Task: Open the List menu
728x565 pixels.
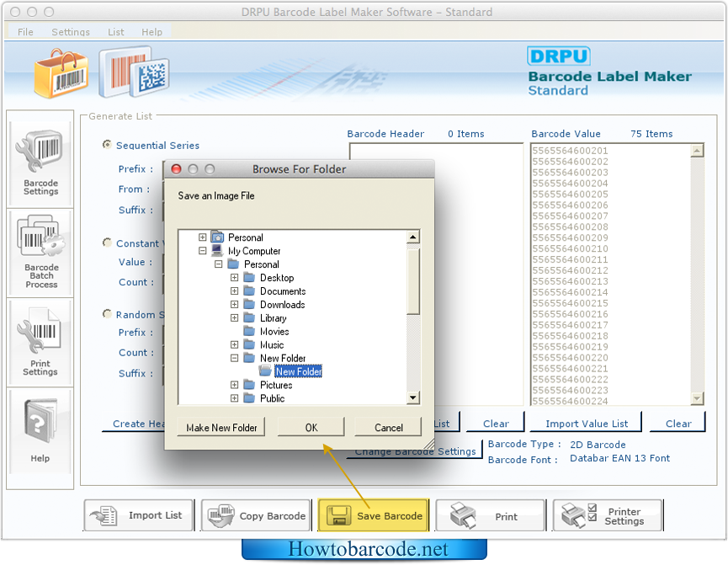Action: tap(116, 32)
